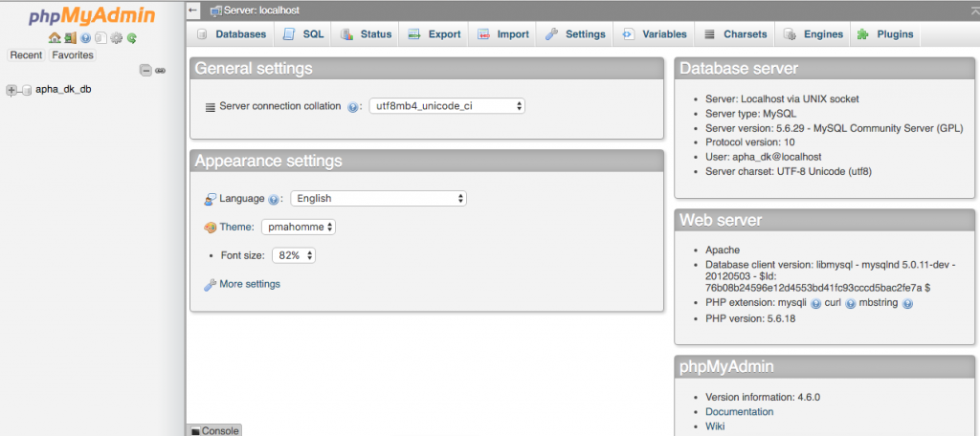Open the Status tab

(x=366, y=34)
